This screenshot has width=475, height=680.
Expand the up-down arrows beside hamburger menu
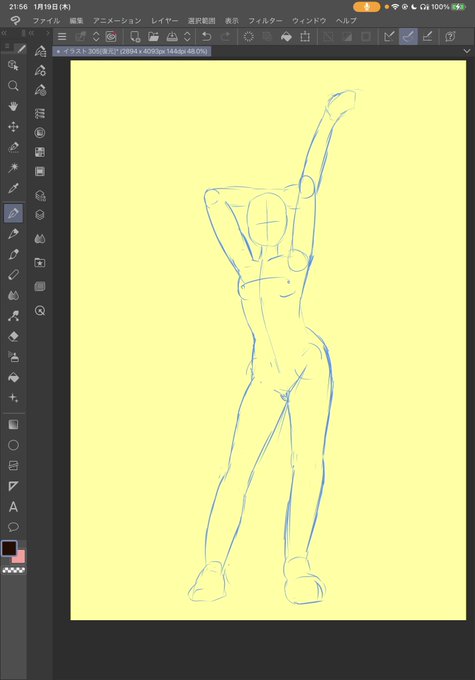[96, 37]
